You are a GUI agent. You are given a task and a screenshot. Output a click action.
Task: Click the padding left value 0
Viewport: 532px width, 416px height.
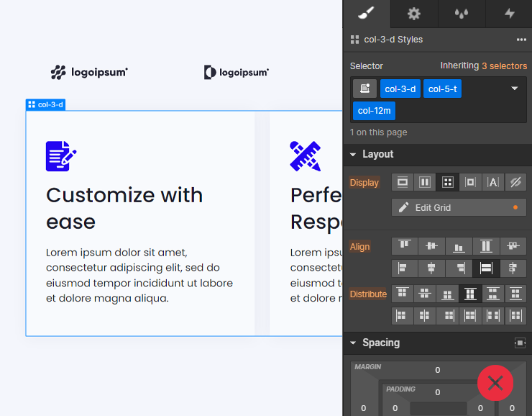(x=395, y=408)
